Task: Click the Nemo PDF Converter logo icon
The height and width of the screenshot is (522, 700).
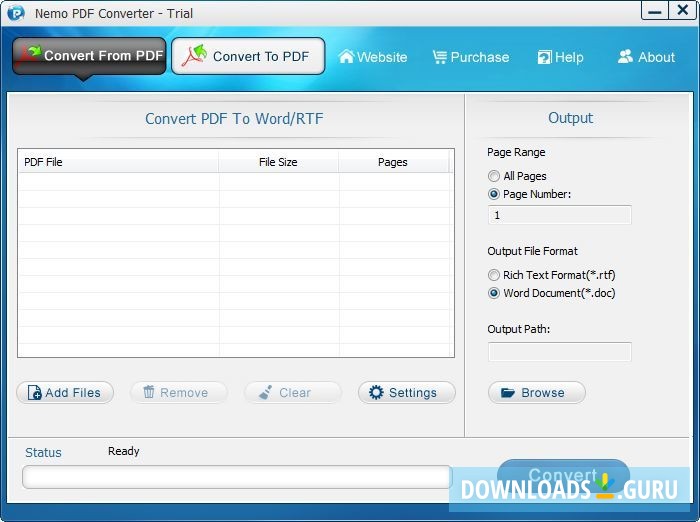Action: tap(16, 13)
